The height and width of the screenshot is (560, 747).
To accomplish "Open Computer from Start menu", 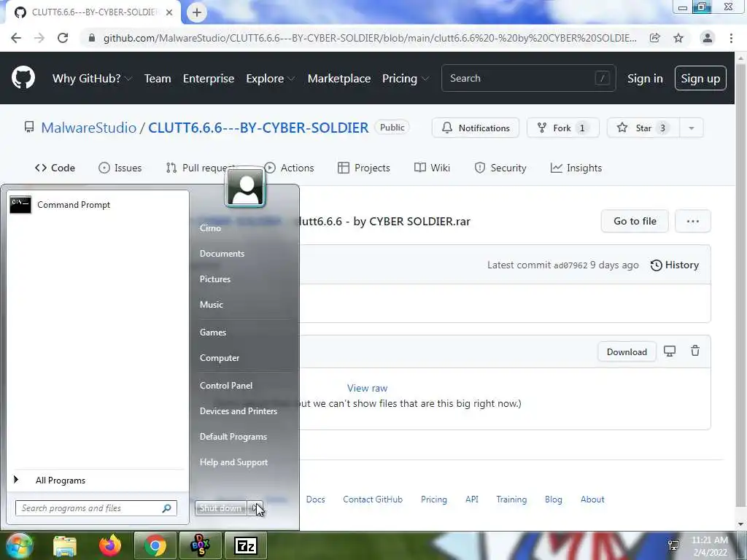I will click(x=219, y=357).
